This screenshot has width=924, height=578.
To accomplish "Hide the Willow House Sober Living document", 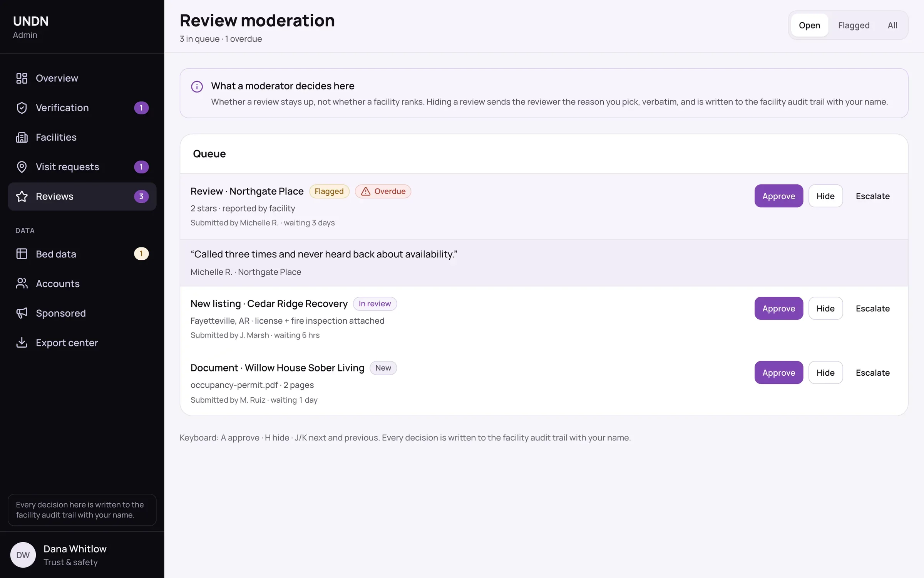I will 825,373.
